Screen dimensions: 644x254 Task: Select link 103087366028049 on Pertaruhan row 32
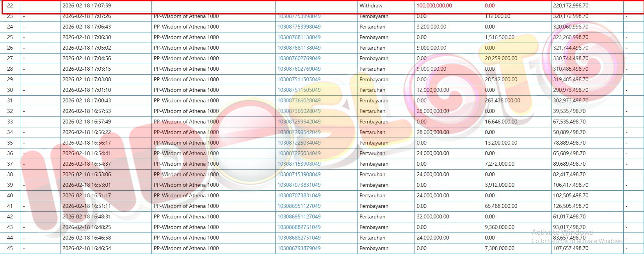point(299,111)
